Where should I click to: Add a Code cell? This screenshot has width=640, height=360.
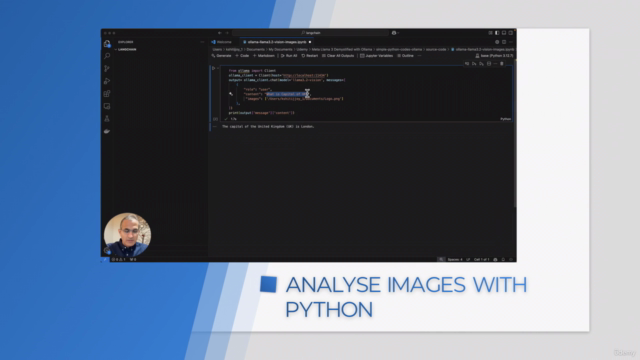tap(242, 56)
